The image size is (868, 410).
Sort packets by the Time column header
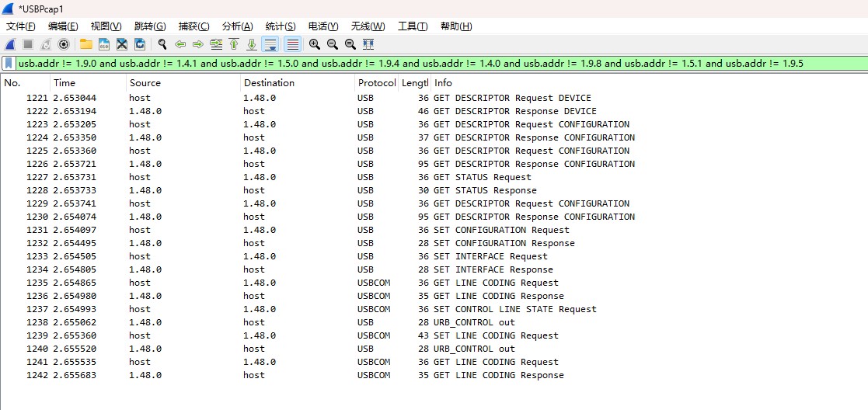(x=65, y=83)
